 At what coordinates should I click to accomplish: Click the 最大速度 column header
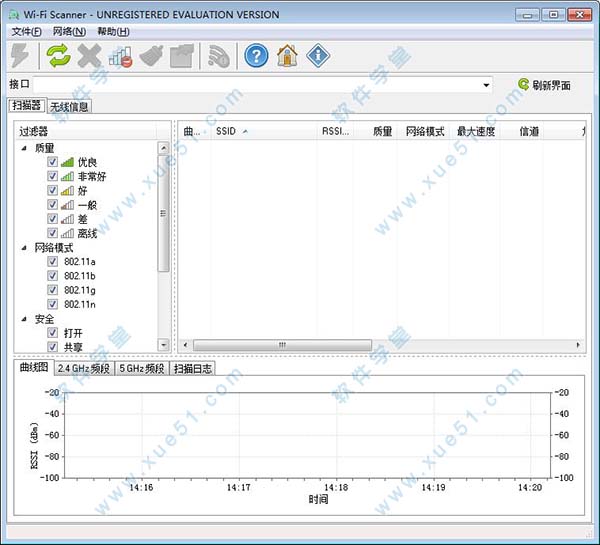tap(476, 131)
